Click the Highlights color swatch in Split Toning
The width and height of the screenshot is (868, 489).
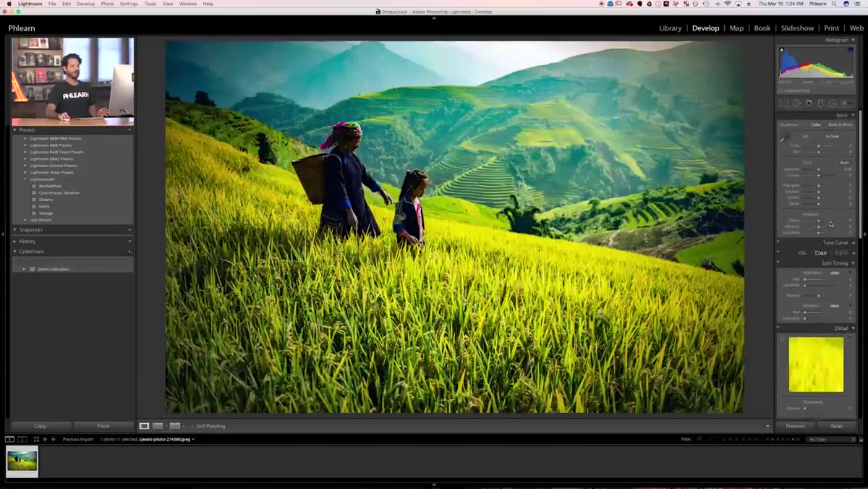coord(835,273)
